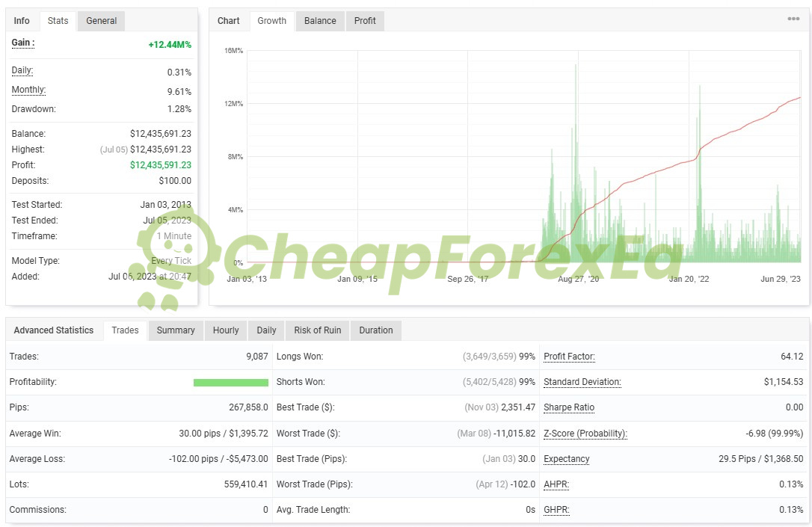Click the Z-Score (Probability) label
The height and width of the screenshot is (527, 812).
pyautogui.click(x=585, y=434)
